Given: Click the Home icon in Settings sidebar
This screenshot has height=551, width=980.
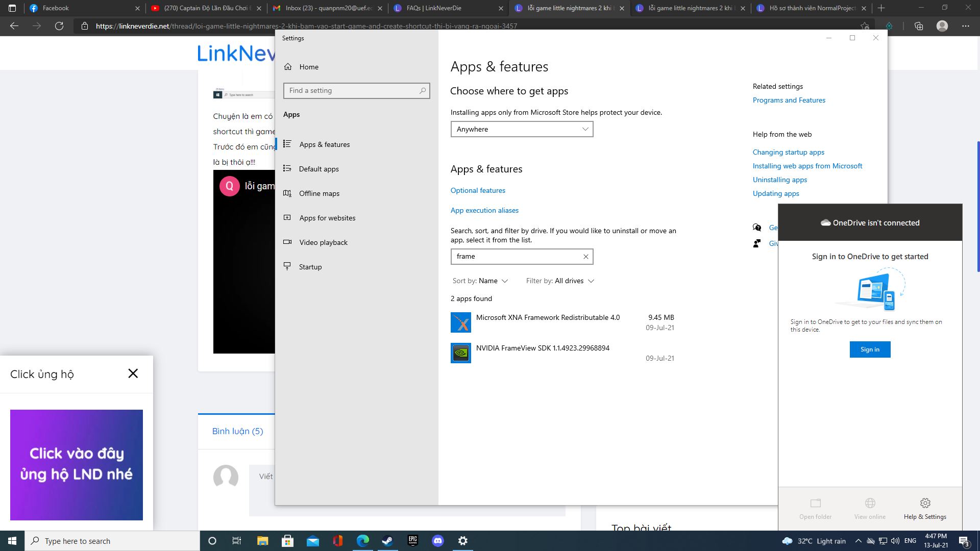Looking at the screenshot, I should click(288, 67).
